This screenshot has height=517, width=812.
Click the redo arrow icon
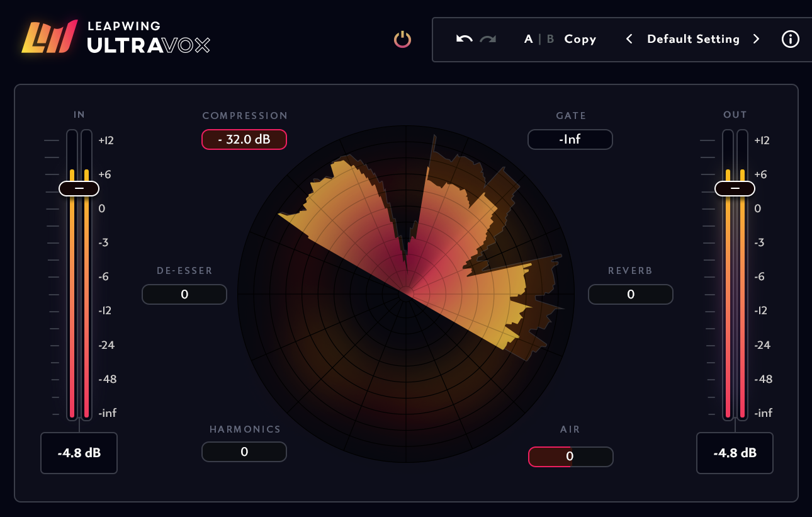[488, 39]
